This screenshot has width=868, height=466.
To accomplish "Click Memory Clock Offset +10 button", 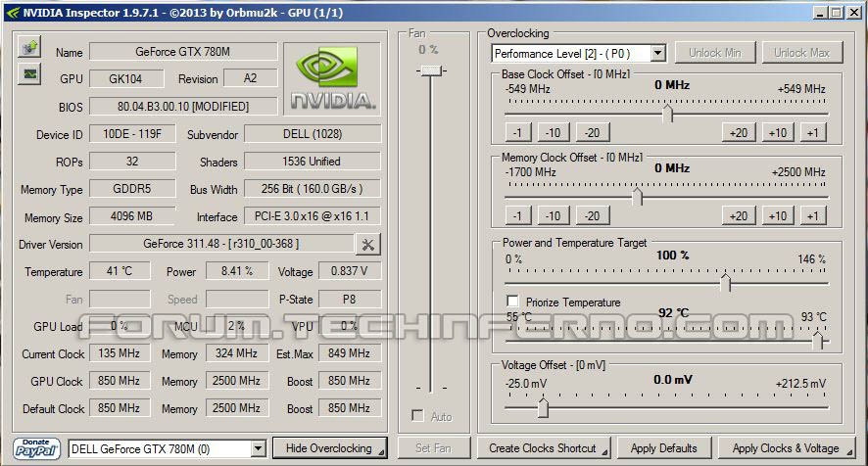I will [778, 215].
